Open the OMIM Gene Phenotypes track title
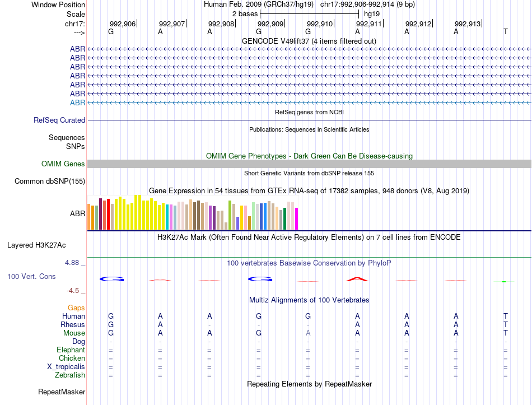Viewport: 532px width, 405px height. click(309, 156)
